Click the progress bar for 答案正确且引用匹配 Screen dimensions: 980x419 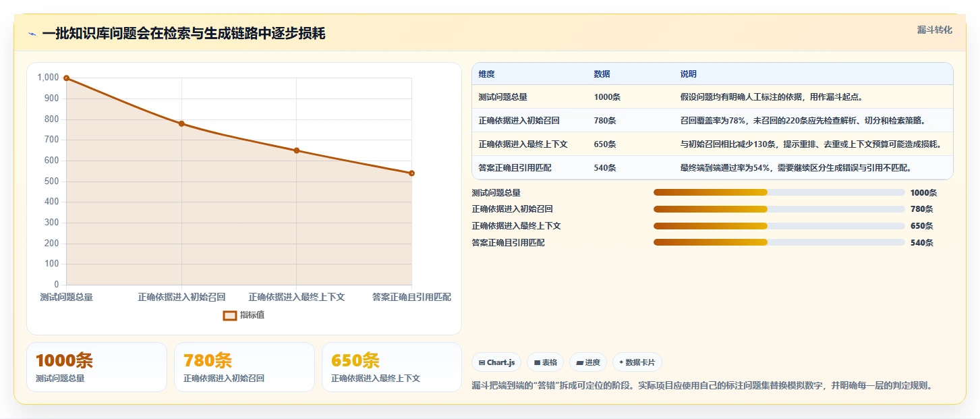pyautogui.click(x=779, y=242)
